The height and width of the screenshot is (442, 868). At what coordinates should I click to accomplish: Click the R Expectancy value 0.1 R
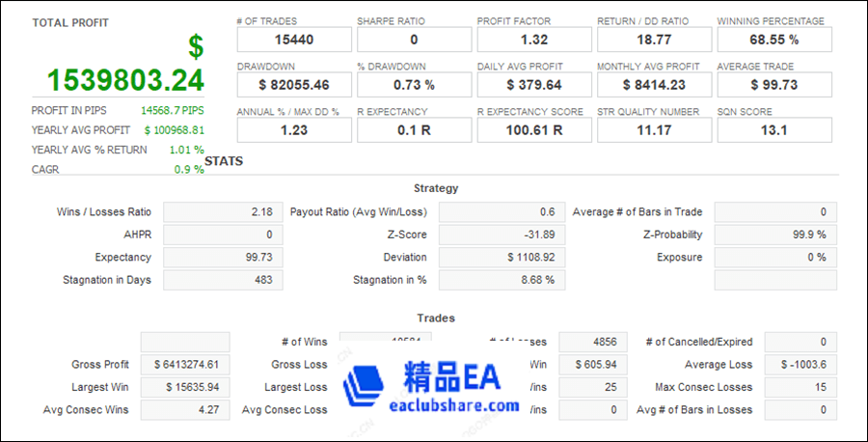tap(414, 130)
